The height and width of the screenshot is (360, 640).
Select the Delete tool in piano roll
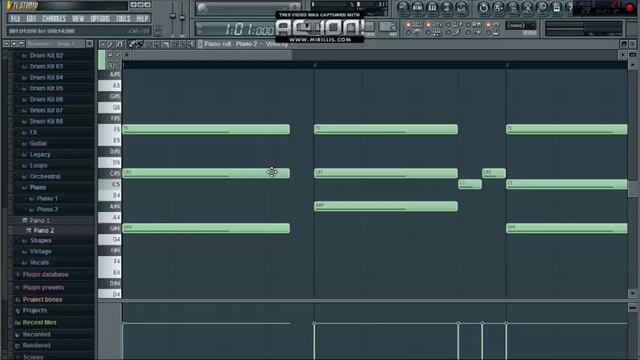pyautogui.click(x=148, y=44)
